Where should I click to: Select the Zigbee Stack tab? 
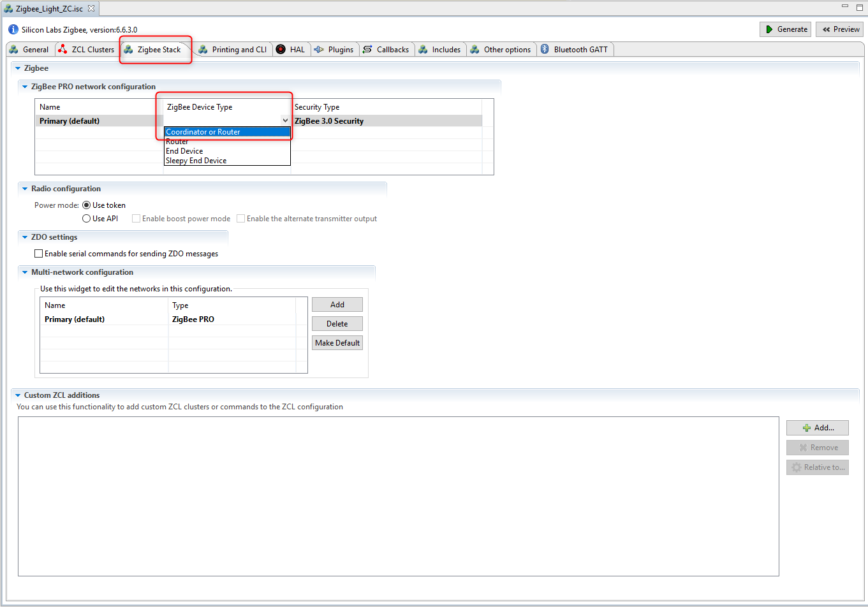click(x=153, y=50)
